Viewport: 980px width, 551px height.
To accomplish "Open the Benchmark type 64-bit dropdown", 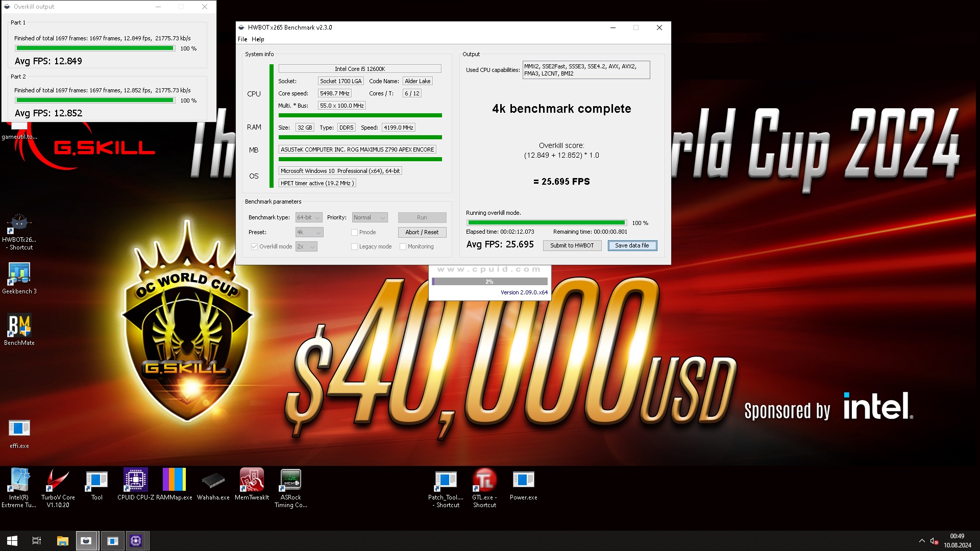I will 309,217.
